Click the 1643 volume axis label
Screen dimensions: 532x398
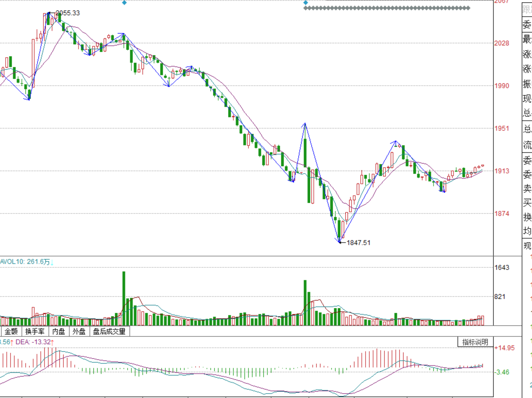pyautogui.click(x=501, y=267)
